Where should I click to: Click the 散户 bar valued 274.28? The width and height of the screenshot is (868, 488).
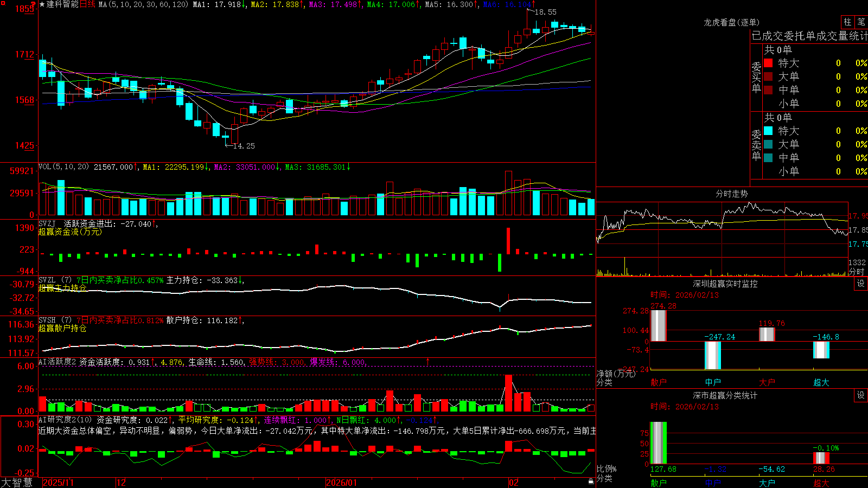click(x=658, y=325)
